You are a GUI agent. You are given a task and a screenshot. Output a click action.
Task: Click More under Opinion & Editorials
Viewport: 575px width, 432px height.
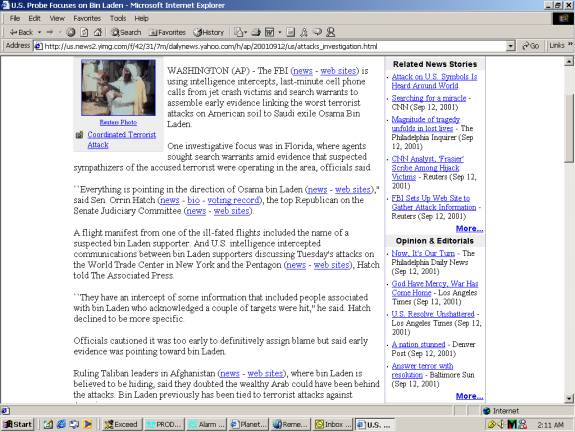pyautogui.click(x=469, y=396)
